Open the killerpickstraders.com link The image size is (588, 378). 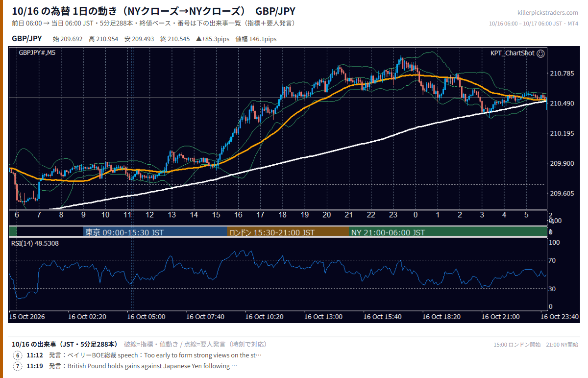(x=547, y=12)
